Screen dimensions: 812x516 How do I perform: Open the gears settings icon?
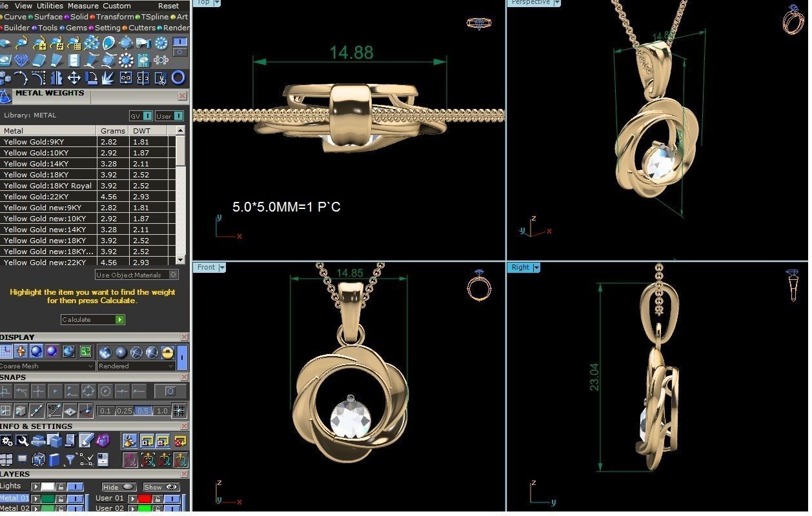pos(6,441)
